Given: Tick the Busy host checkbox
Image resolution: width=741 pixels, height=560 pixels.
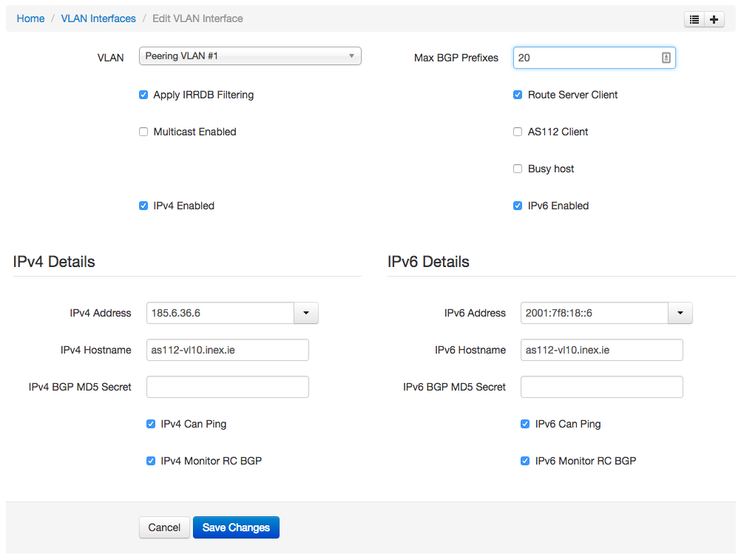Looking at the screenshot, I should tap(518, 169).
